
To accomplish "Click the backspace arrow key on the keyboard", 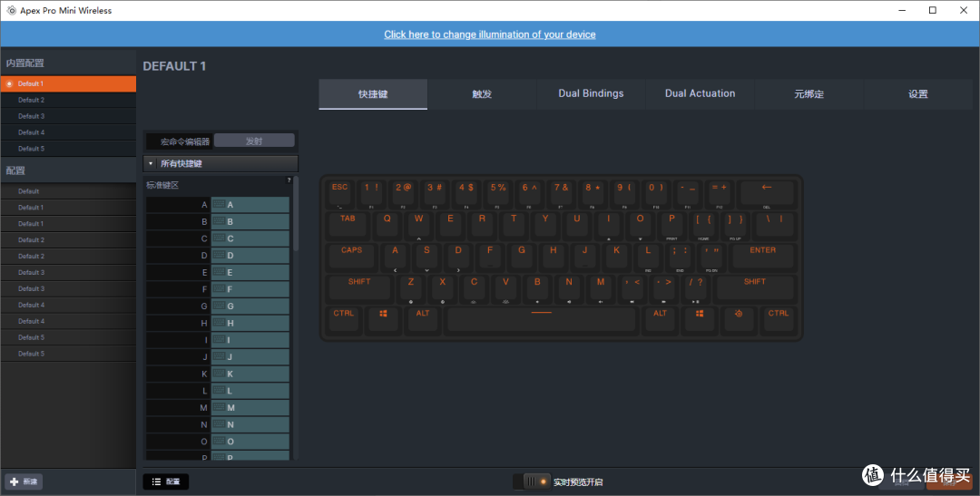I will 767,192.
